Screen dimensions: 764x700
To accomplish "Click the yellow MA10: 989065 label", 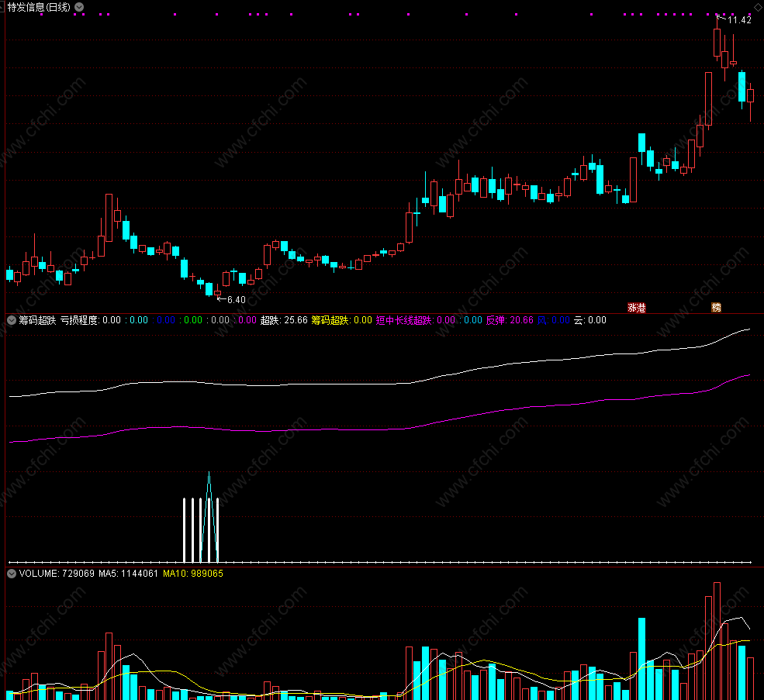I will [193, 574].
